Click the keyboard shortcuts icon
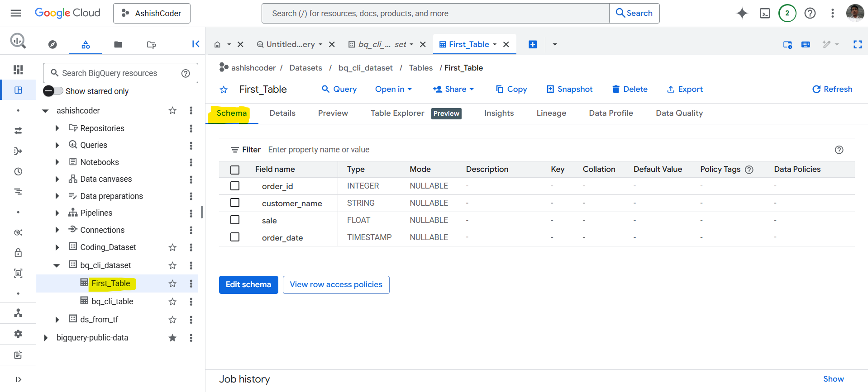Screen dimensions: 868x392 pyautogui.click(x=806, y=44)
